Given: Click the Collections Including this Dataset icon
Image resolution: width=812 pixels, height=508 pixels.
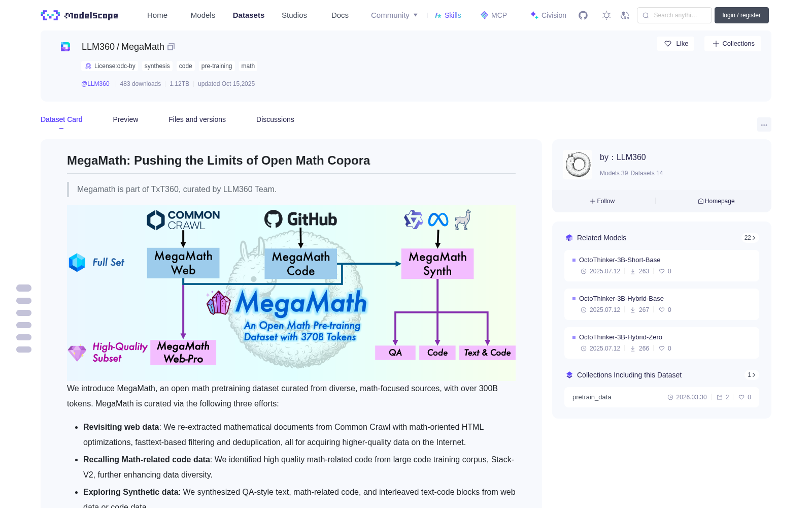Looking at the screenshot, I should 569,375.
